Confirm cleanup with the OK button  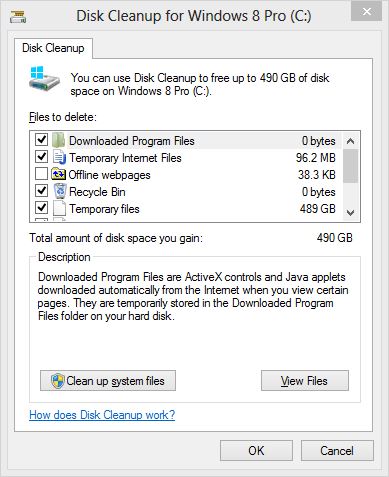coord(256,451)
